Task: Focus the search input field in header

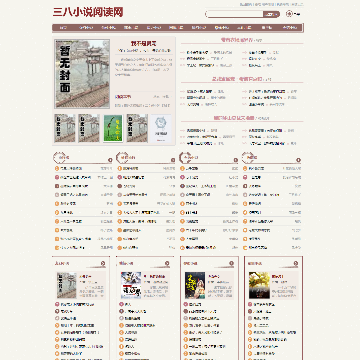Action: point(235,14)
